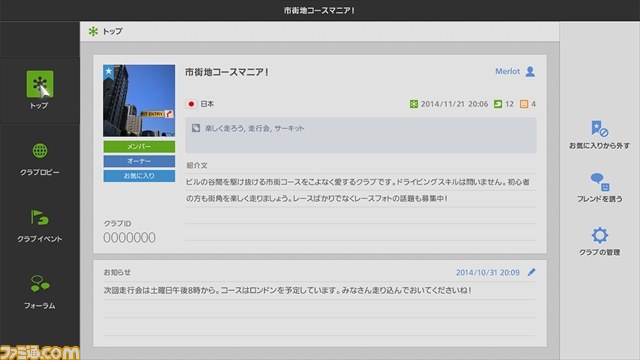Click the green トップ breadcrumb icon
The width and height of the screenshot is (640, 360).
point(93,31)
